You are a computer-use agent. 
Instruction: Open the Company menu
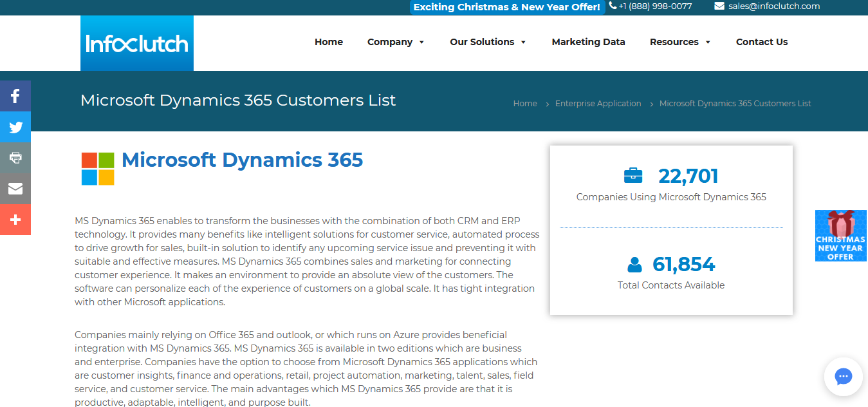pos(390,42)
